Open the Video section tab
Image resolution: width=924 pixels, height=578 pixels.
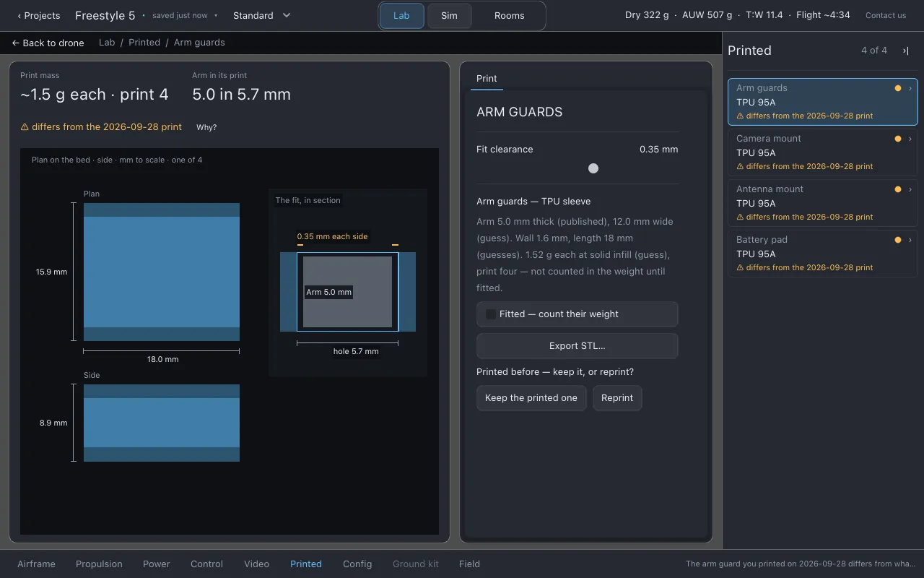click(x=256, y=564)
